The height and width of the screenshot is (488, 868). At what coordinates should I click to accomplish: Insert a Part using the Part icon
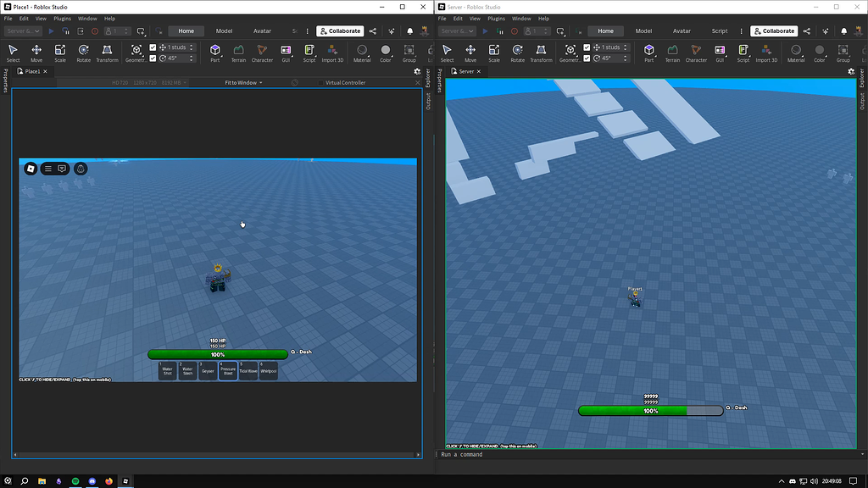pos(215,49)
